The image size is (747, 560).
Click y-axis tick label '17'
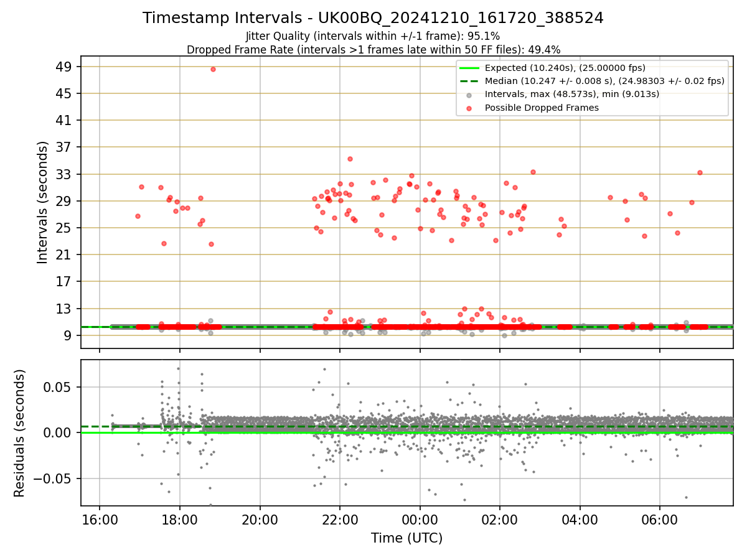[65, 282]
